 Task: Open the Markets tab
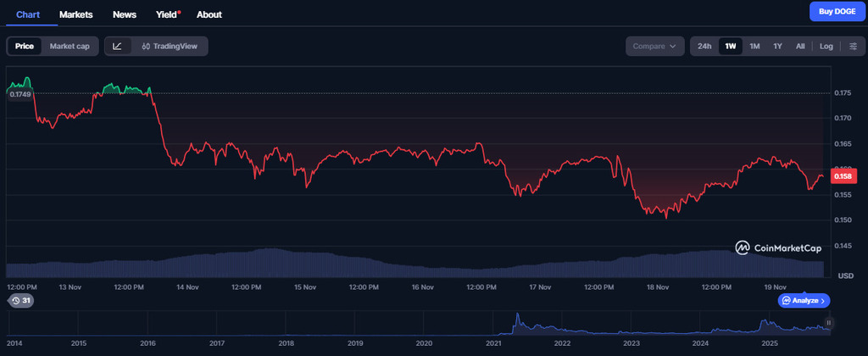point(76,14)
